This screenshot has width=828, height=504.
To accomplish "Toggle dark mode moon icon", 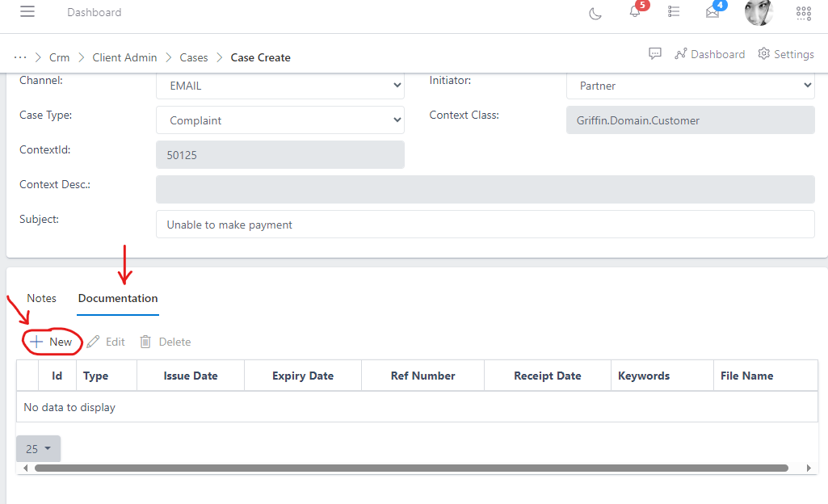I will pyautogui.click(x=595, y=13).
